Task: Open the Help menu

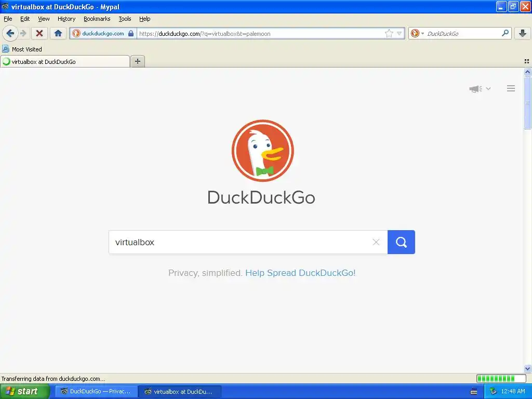Action: click(x=145, y=19)
